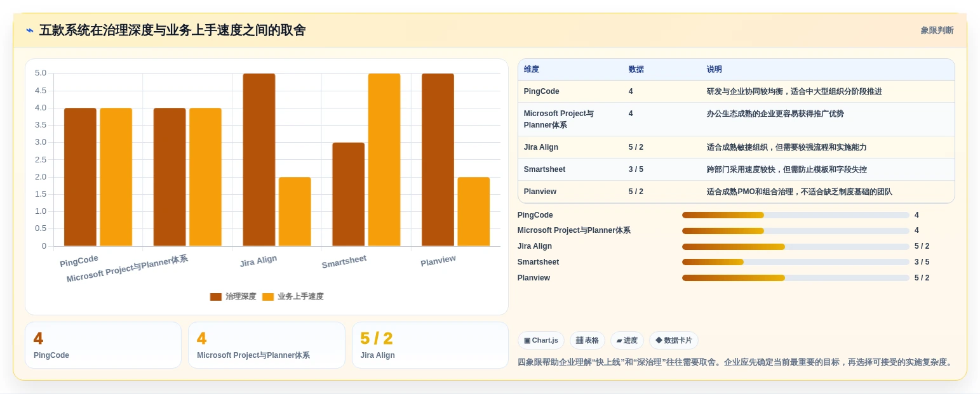Select the 进度 chip
The image size is (980, 394).
pos(627,341)
